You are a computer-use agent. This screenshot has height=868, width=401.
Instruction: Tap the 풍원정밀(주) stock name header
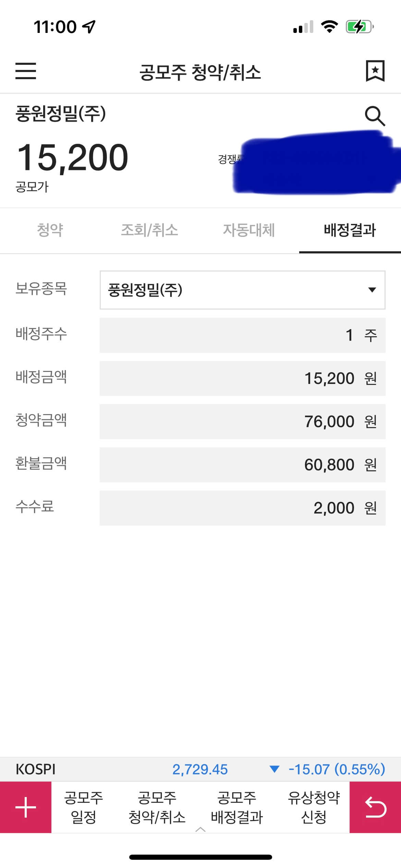click(61, 114)
